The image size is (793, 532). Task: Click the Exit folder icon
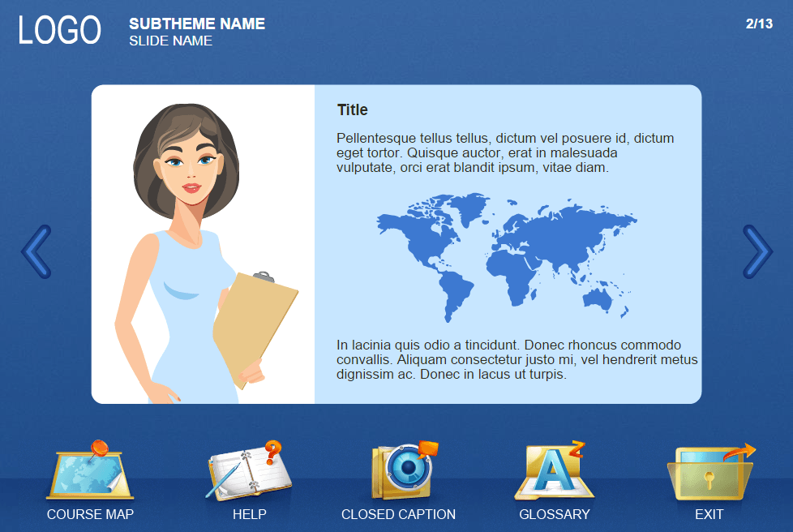[x=711, y=472]
